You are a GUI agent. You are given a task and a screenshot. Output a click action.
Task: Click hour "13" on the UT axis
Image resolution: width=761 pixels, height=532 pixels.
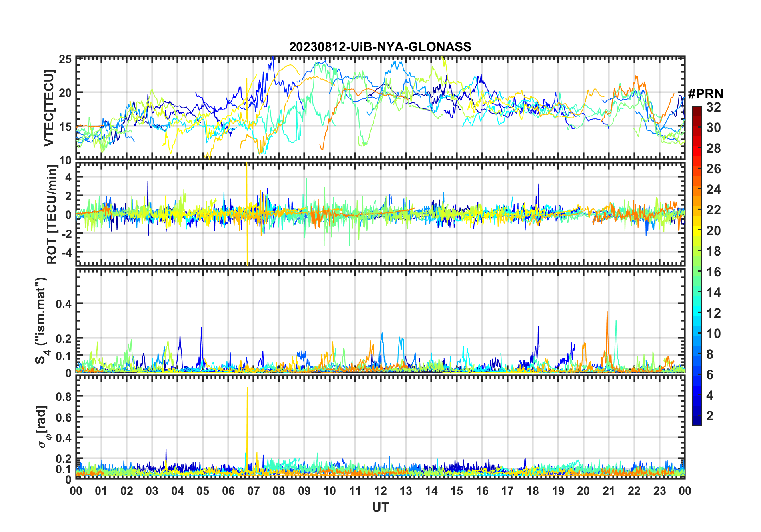[x=406, y=491]
